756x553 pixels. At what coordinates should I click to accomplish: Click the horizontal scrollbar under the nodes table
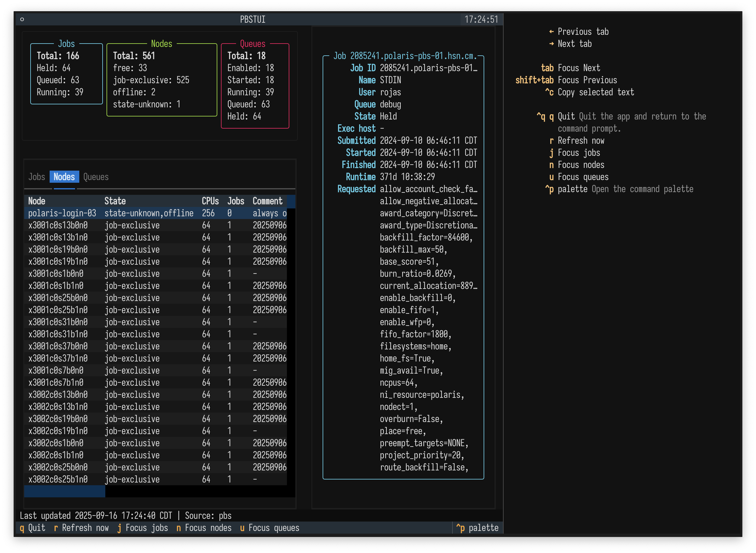65,491
